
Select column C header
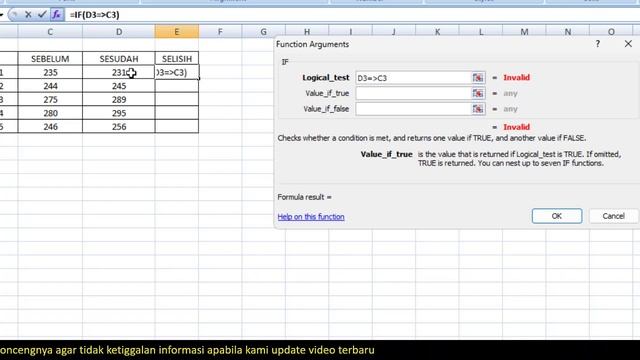pos(50,31)
